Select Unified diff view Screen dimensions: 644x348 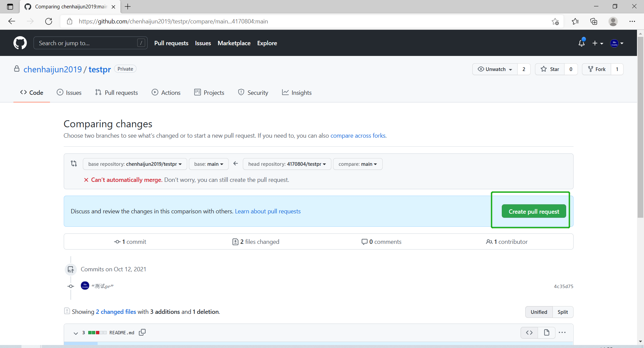[539, 312]
